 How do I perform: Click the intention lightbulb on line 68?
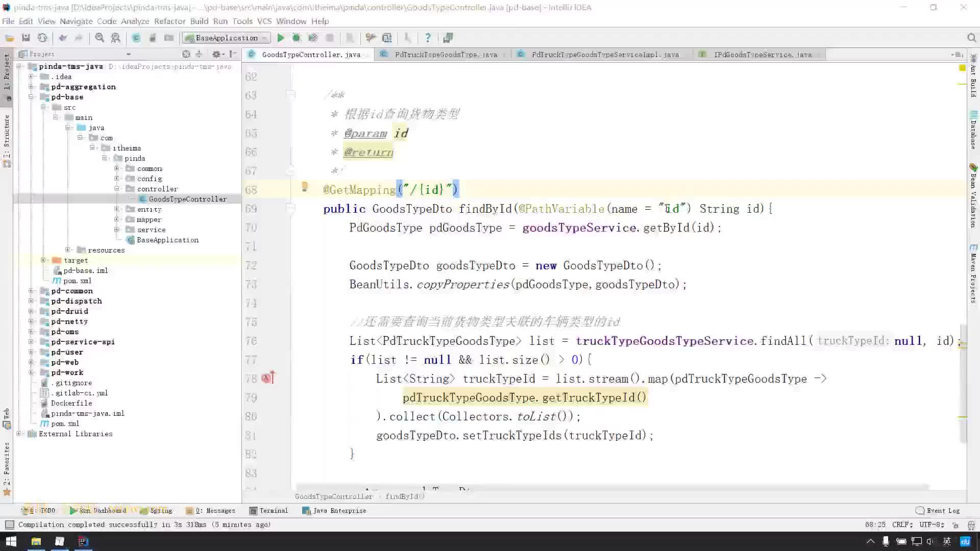click(304, 187)
